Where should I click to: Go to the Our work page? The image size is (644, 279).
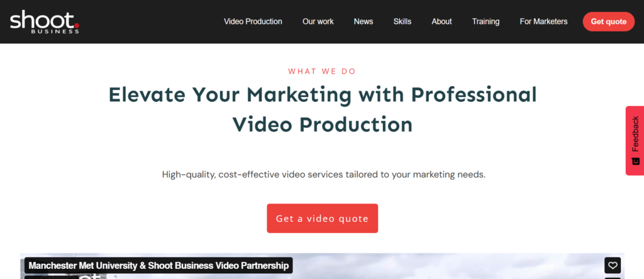[318, 21]
